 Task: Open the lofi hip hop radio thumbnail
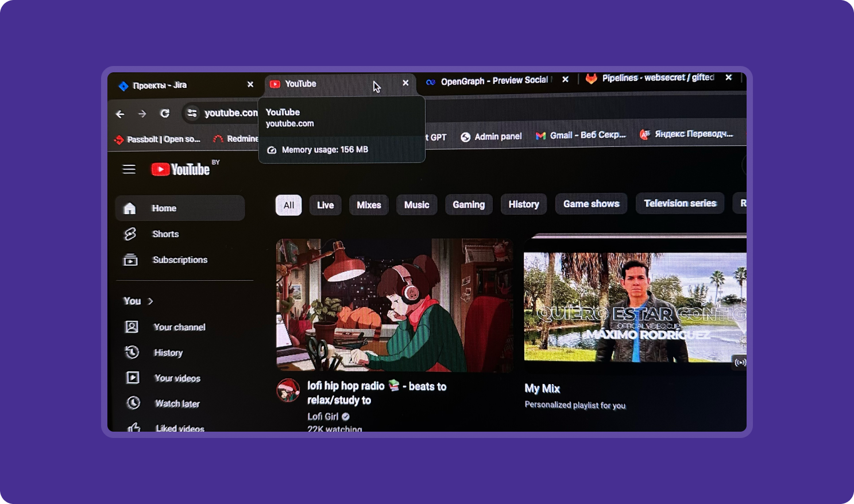(x=394, y=305)
